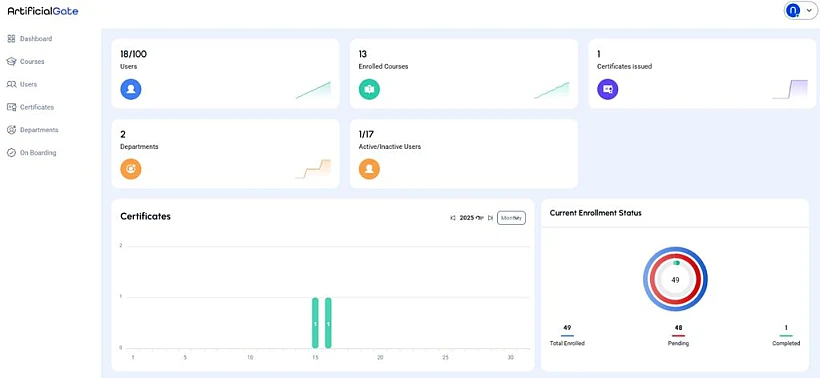Screen dimensions: 820x378
Task: Click the first green bar at day 15
Action: click(315, 323)
